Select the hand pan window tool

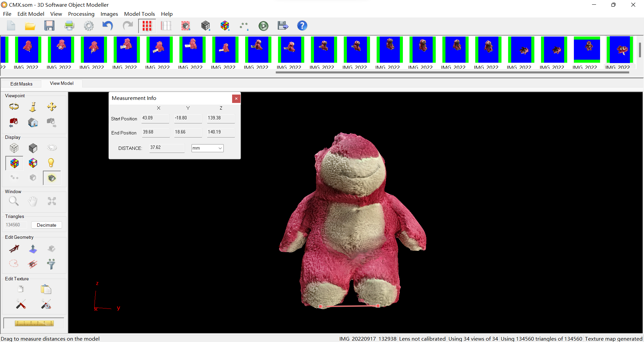tap(33, 201)
